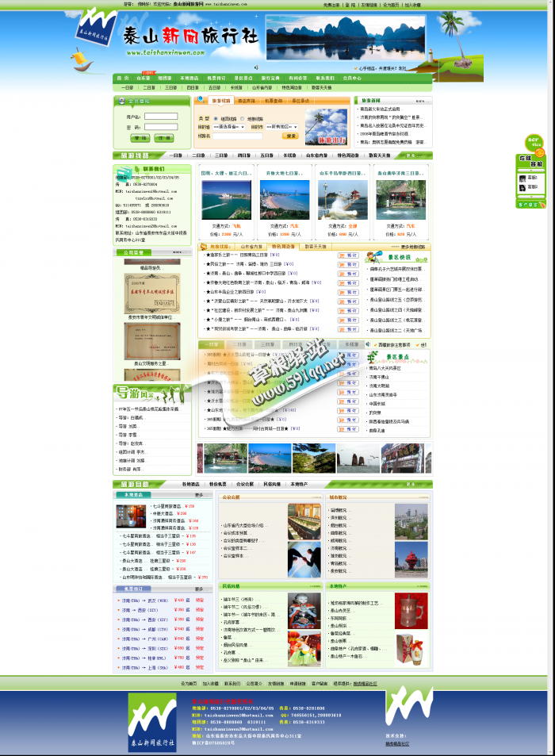Click 各地酒店 in the 旅游自助 bar

pyautogui.click(x=191, y=484)
